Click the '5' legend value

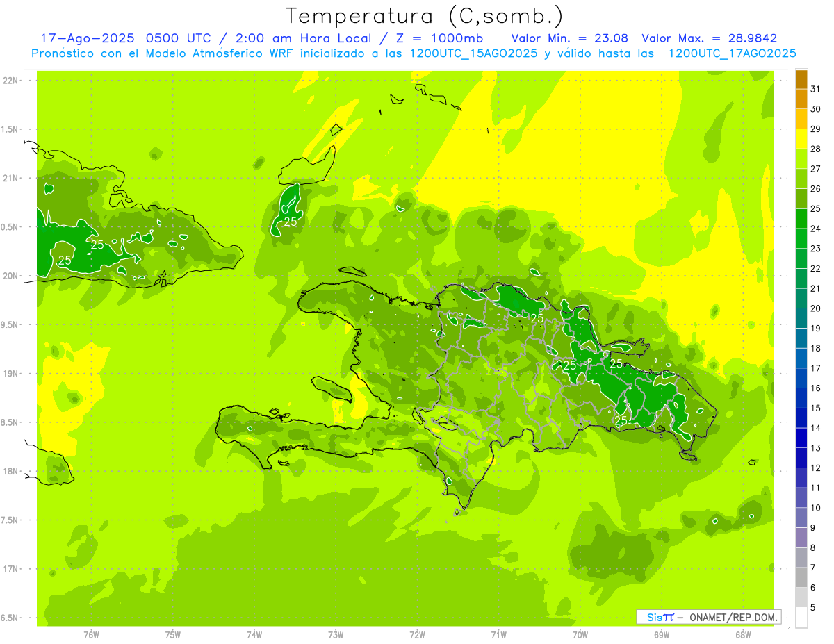(x=813, y=607)
